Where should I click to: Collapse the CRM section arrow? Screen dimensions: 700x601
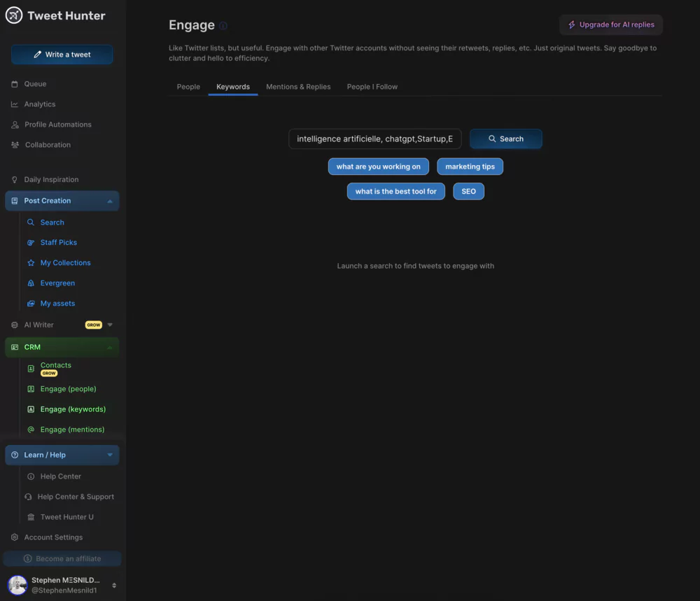click(109, 348)
